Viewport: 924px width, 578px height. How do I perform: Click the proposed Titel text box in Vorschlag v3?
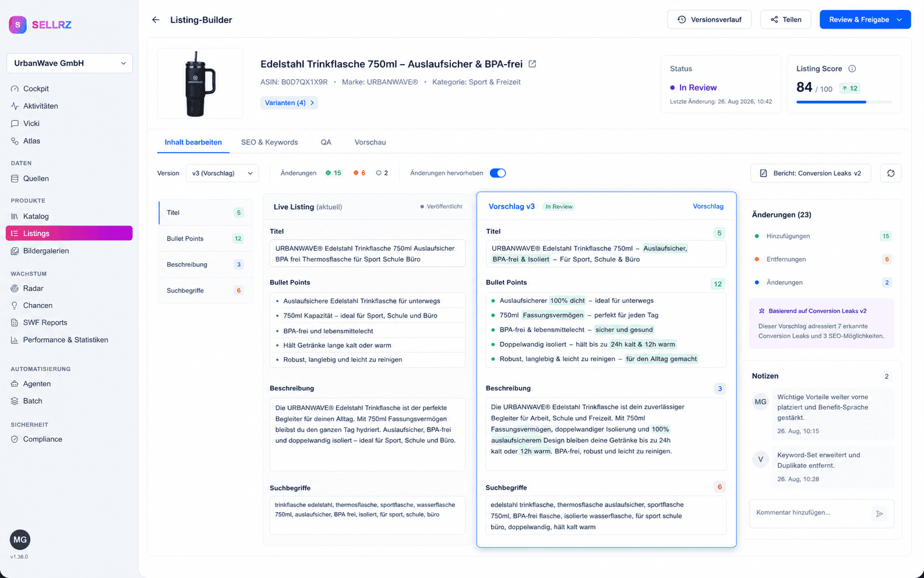coord(606,253)
